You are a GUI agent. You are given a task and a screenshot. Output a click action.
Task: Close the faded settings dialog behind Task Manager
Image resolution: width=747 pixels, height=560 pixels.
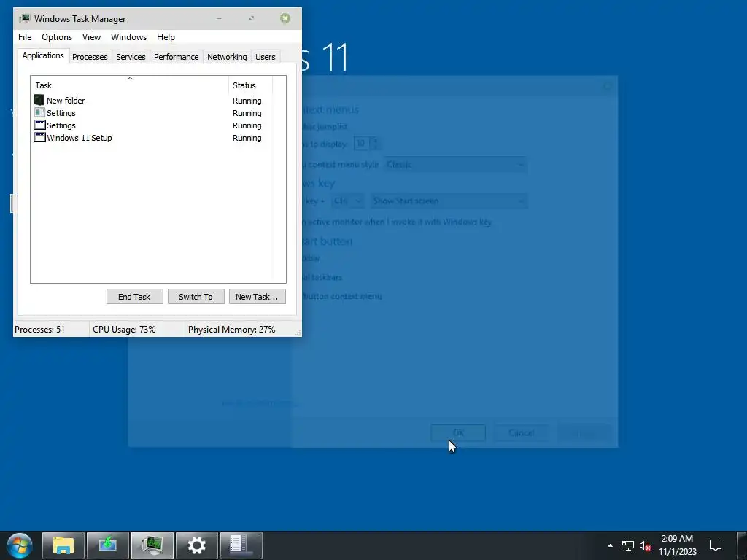pos(606,86)
